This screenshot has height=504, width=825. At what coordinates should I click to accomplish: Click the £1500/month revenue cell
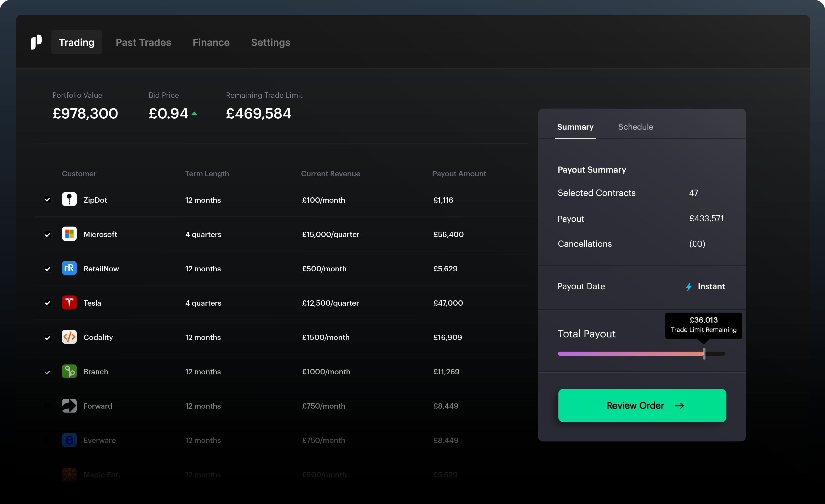click(x=325, y=337)
